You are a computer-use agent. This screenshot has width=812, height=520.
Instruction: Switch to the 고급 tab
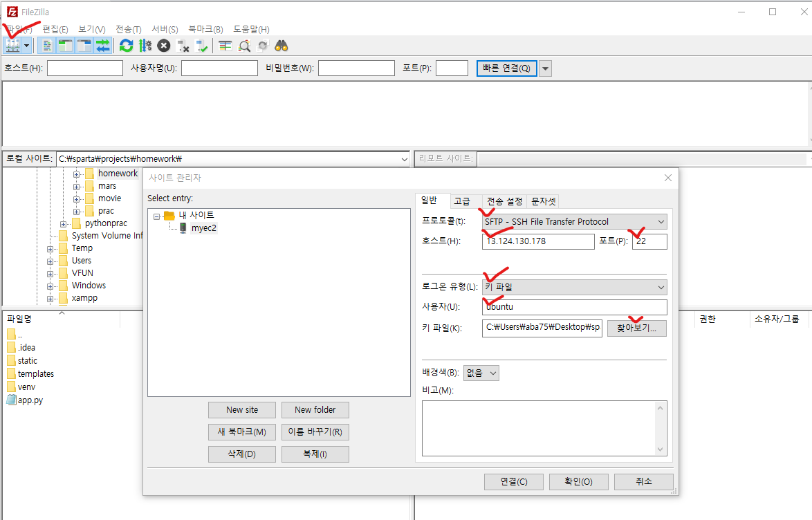coord(462,201)
